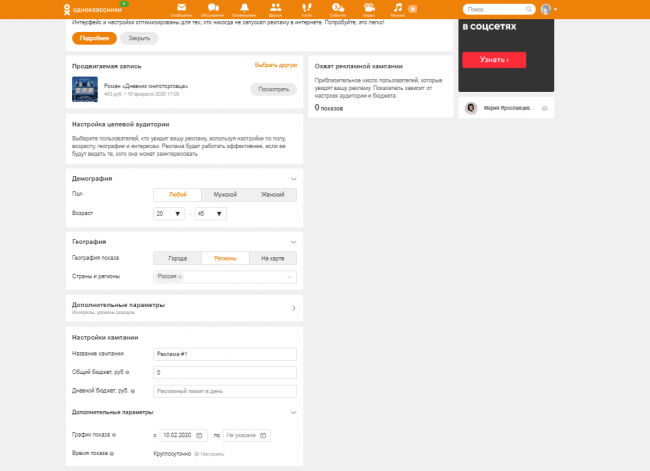This screenshot has width=650, height=471.
Task: Open Discussions chat bubbles icon
Action: click(213, 10)
